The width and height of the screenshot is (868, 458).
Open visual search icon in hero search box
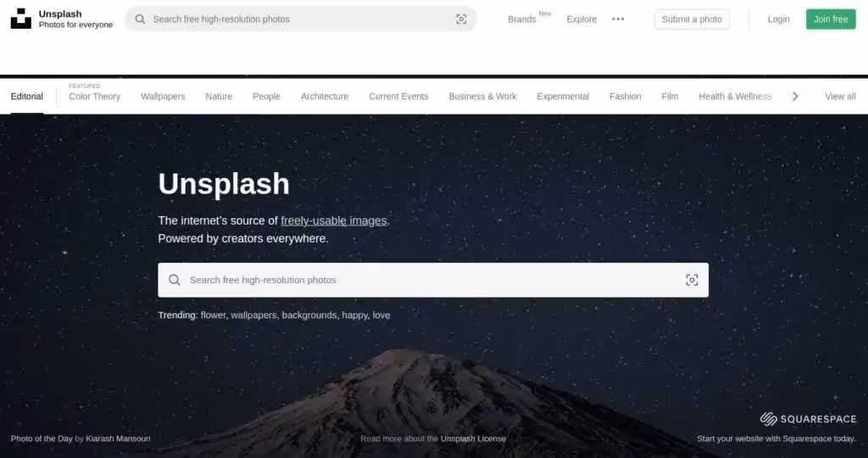click(692, 280)
